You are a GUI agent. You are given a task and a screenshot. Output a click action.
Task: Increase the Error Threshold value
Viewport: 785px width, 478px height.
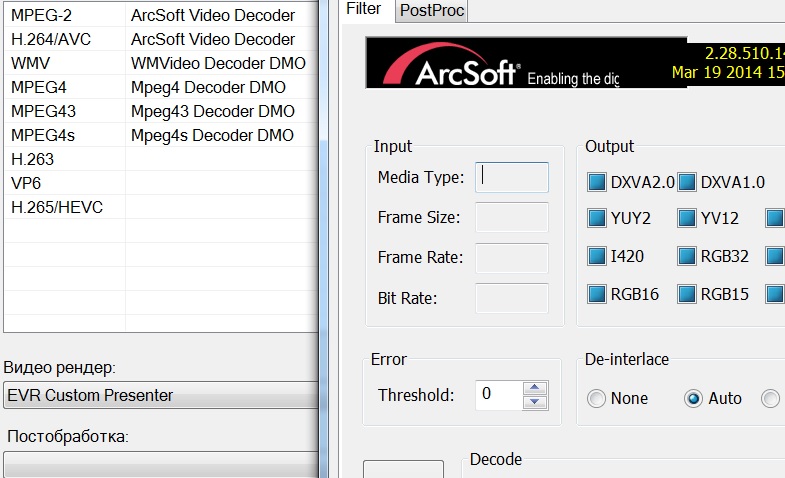[x=536, y=388]
